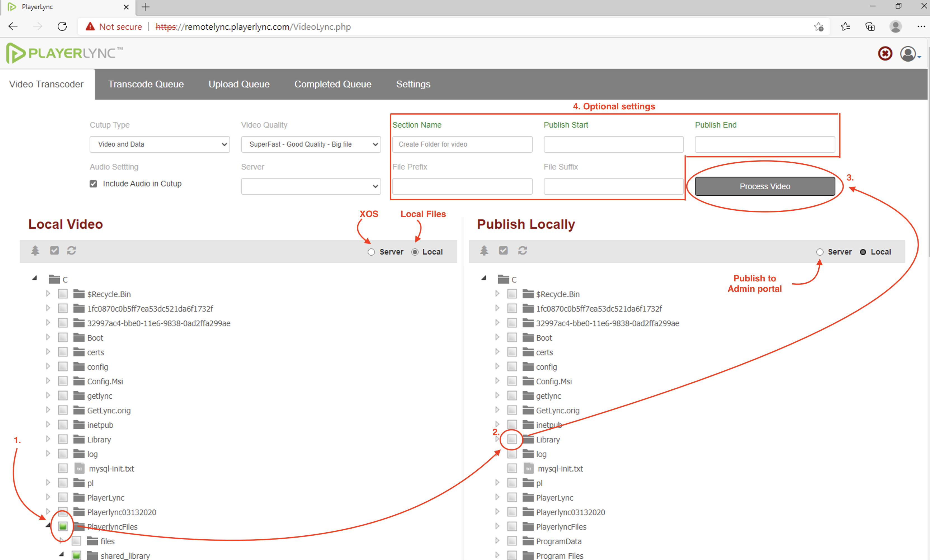Viewport: 930px width, 560px height.
Task: Select the PlayerLync browser tab
Action: click(68, 7)
